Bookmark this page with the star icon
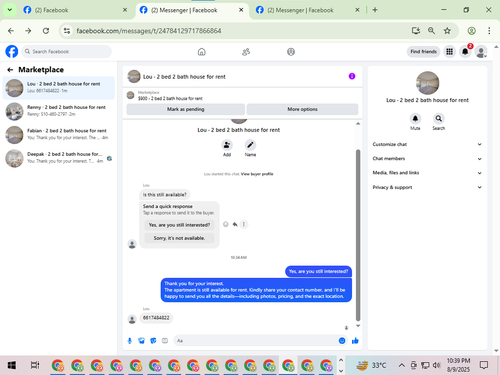 point(447,31)
